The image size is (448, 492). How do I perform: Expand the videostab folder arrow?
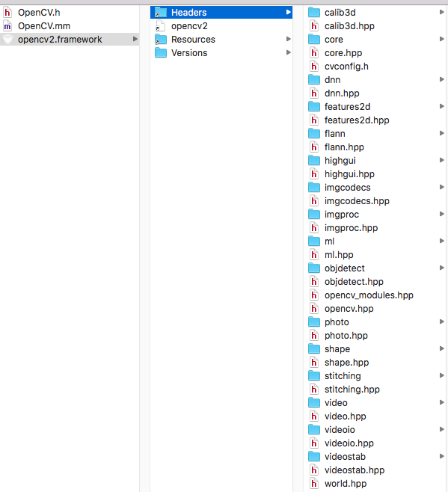tap(442, 457)
